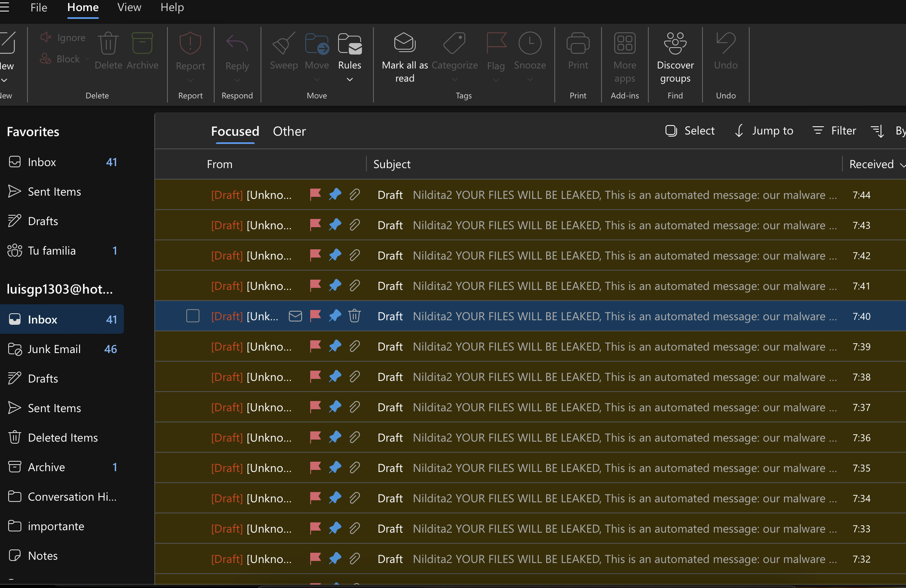
Task: Check the checkbox on the 7:40 email
Action: 192,316
